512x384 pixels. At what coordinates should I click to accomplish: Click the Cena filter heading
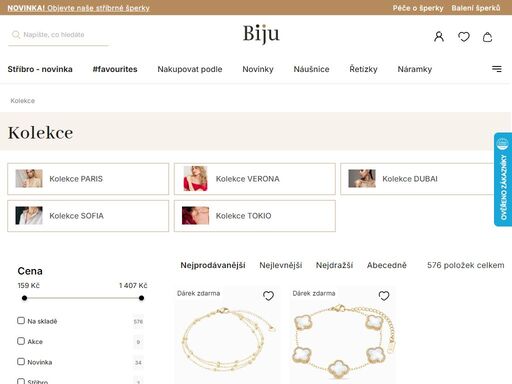click(30, 271)
